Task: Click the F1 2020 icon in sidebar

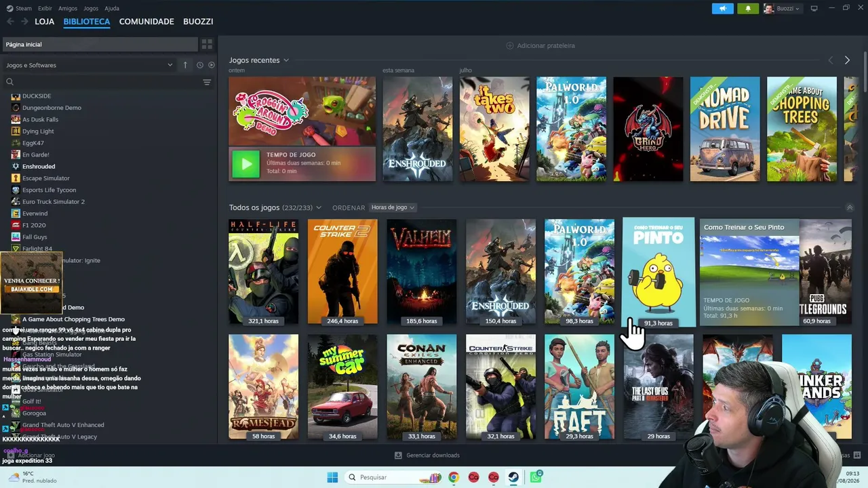Action: (x=16, y=225)
